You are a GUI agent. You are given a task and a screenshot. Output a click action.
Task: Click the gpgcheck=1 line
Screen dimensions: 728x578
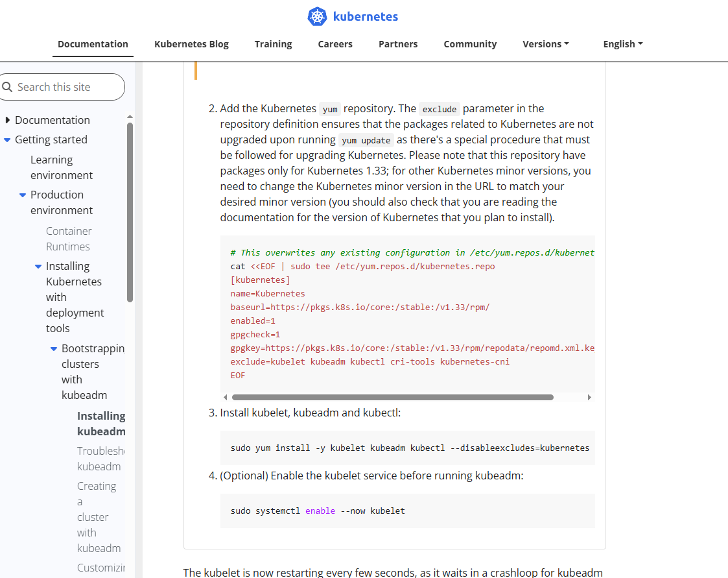coord(255,335)
